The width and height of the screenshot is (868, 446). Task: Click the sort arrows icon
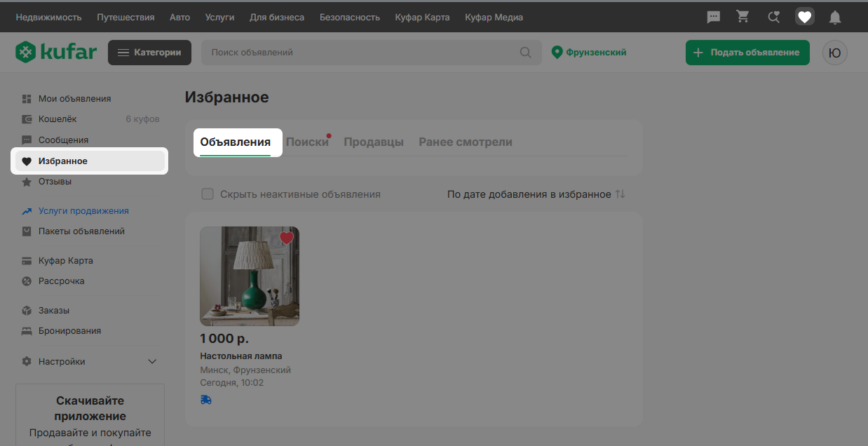[x=620, y=194]
